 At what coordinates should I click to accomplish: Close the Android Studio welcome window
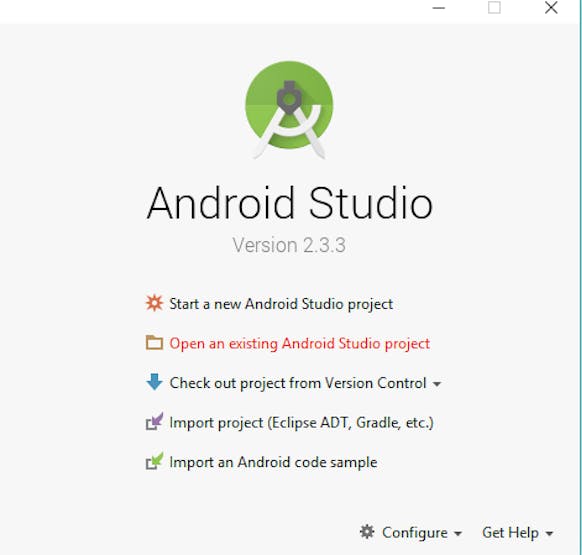click(551, 7)
